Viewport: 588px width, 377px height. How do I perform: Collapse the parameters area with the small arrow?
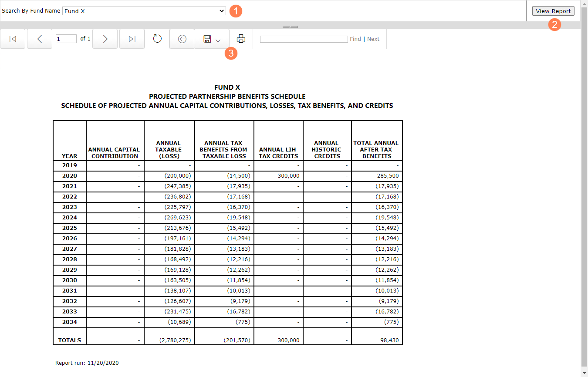coord(290,27)
